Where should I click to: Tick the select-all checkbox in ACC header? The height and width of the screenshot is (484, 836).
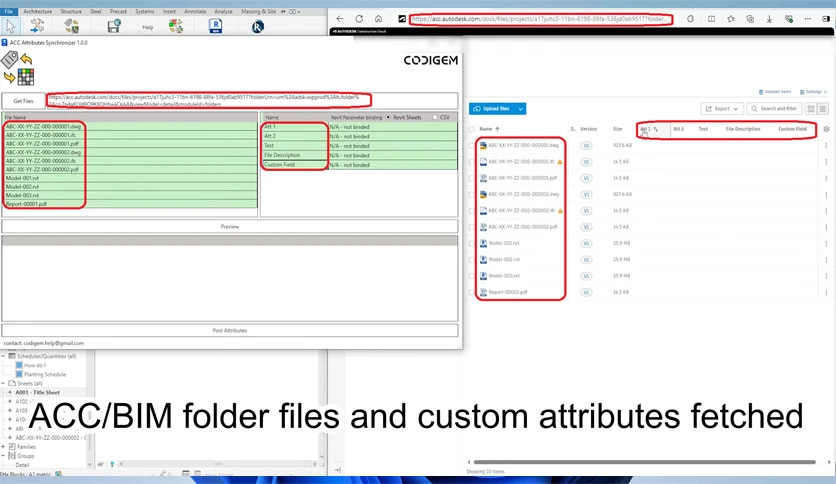pyautogui.click(x=471, y=129)
